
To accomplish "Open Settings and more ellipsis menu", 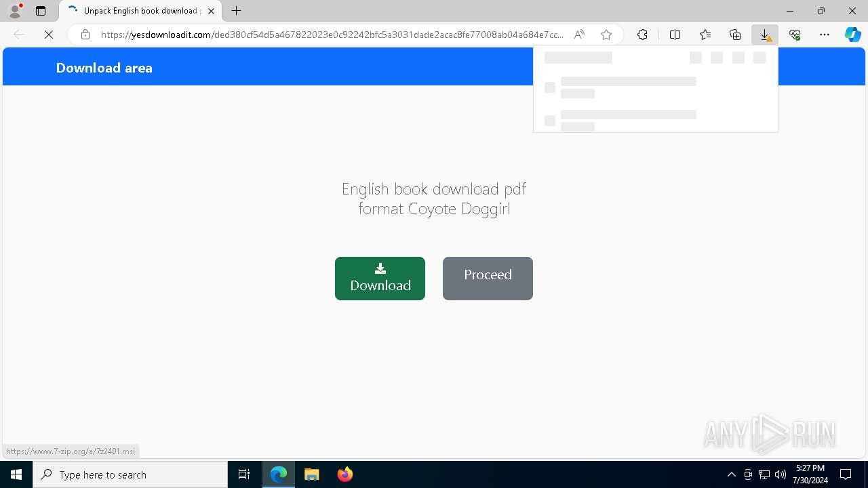I will (825, 35).
